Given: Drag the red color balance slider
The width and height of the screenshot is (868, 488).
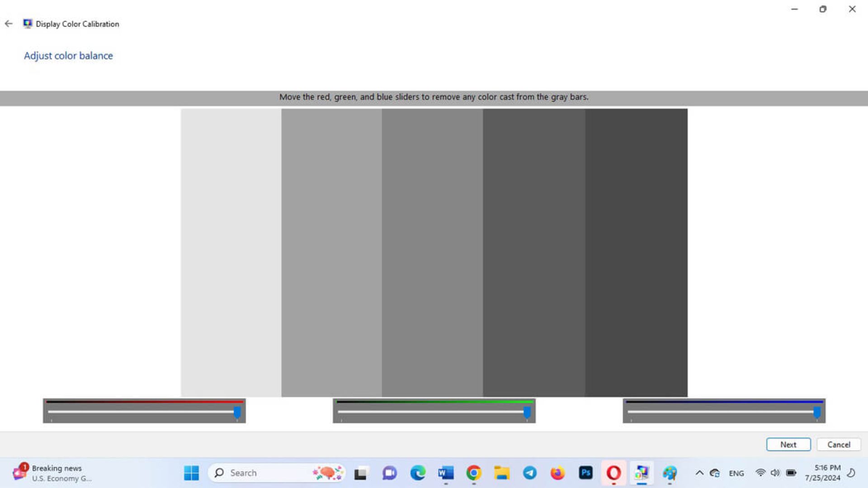Looking at the screenshot, I should point(238,412).
